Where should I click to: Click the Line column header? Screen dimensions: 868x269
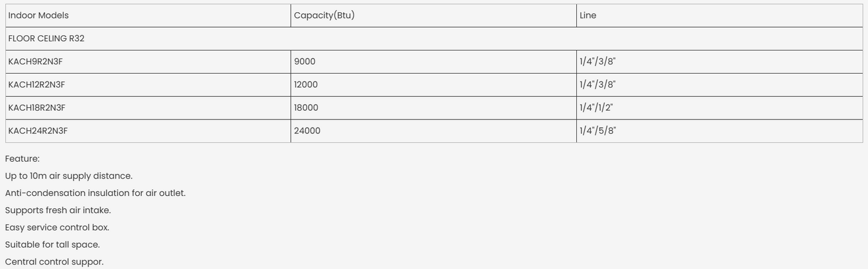(x=588, y=16)
